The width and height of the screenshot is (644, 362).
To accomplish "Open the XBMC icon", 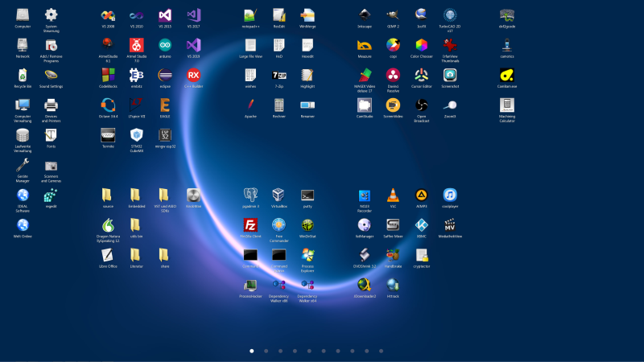I will point(421,225).
